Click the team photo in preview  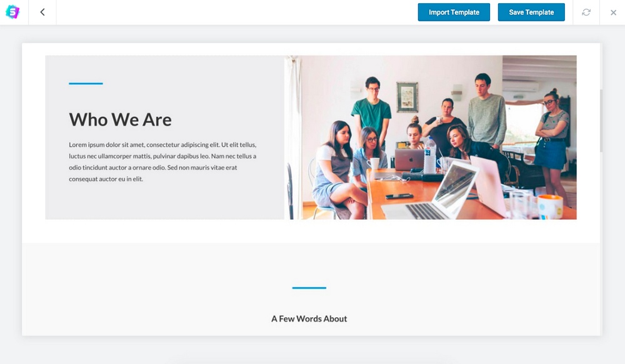431,137
